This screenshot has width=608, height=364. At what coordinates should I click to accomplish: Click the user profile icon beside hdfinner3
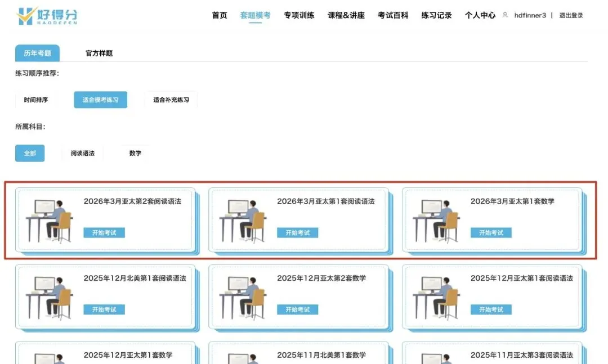click(x=505, y=15)
